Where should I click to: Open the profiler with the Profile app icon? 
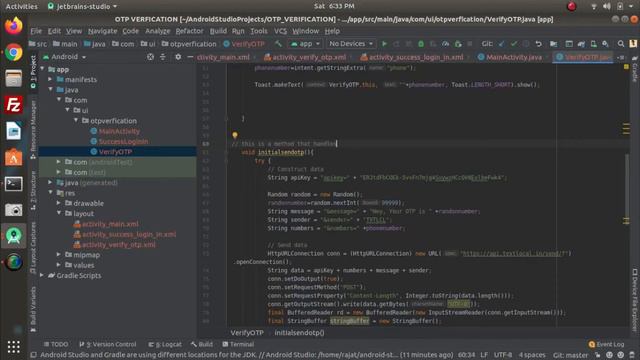pos(445,44)
